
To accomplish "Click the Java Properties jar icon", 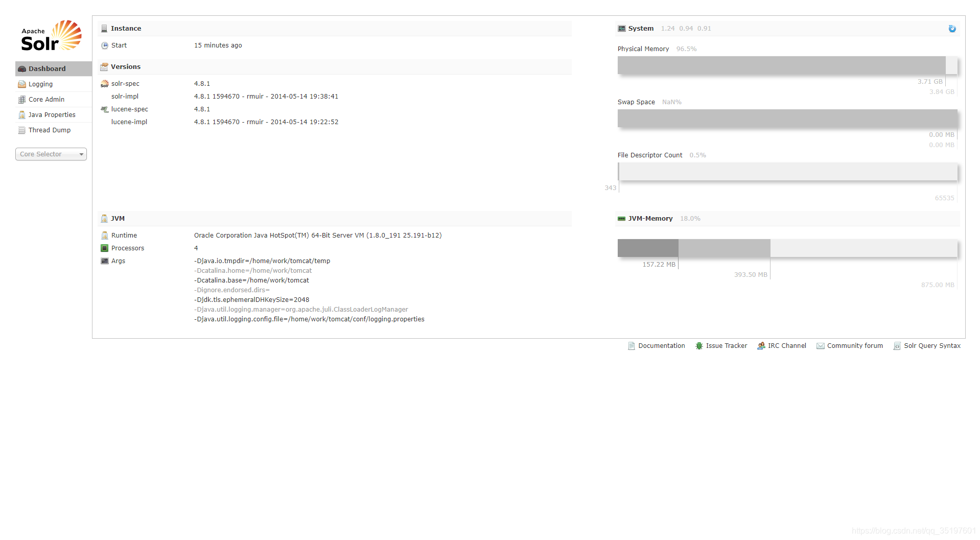I will pos(22,115).
